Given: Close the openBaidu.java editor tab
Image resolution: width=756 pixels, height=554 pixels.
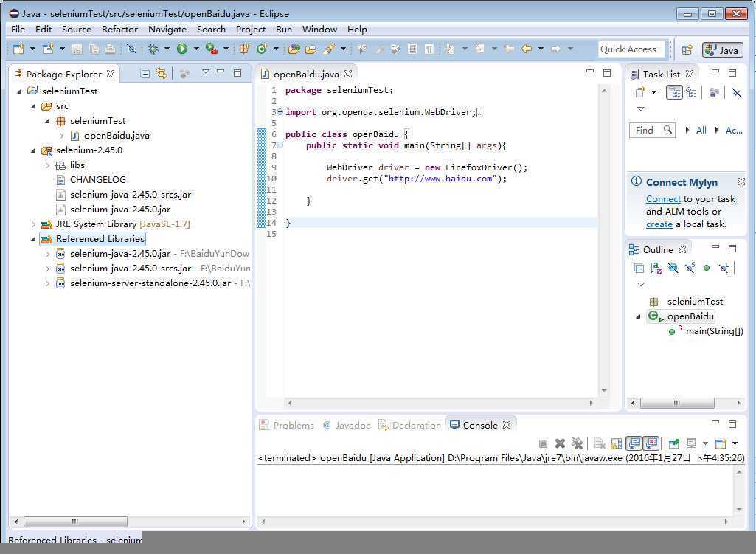Looking at the screenshot, I should 348,74.
